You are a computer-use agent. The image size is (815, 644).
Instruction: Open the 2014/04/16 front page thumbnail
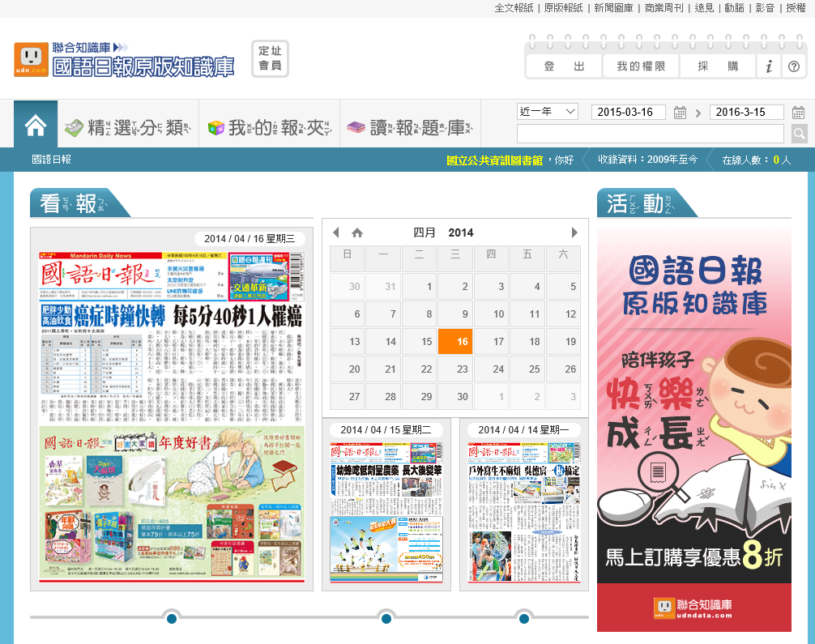(x=172, y=417)
